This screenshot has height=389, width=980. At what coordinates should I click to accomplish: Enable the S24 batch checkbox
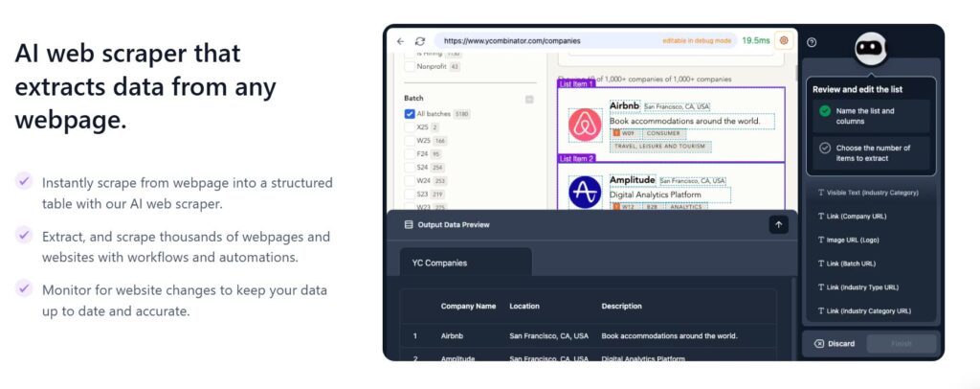click(x=410, y=167)
